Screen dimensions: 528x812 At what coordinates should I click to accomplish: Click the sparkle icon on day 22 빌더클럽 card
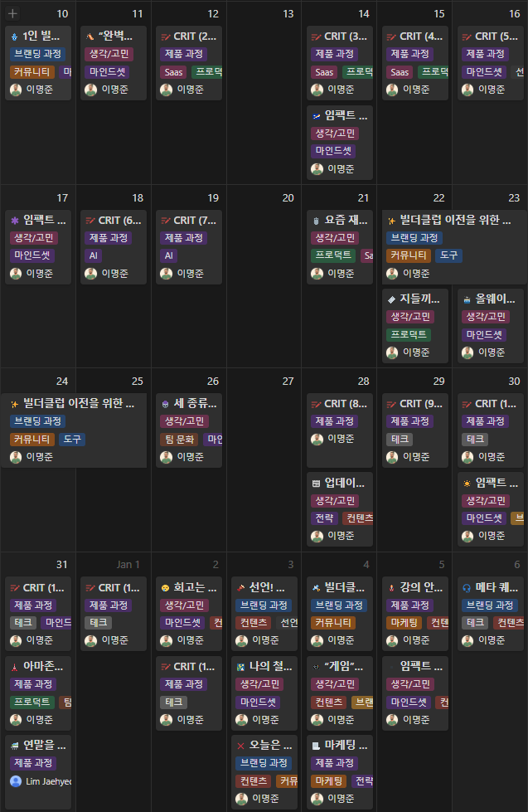(x=391, y=221)
